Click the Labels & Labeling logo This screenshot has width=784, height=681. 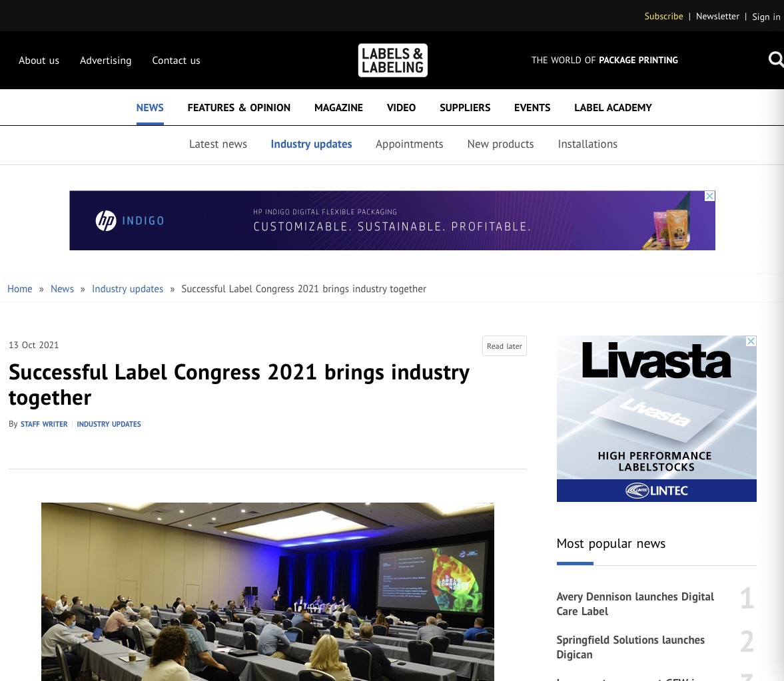pyautogui.click(x=392, y=60)
